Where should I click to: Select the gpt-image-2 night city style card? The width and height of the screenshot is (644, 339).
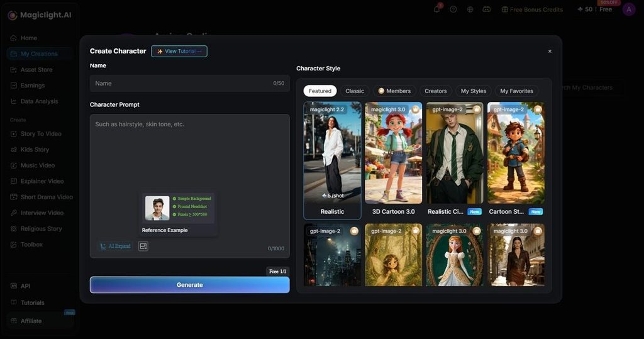coord(332,255)
